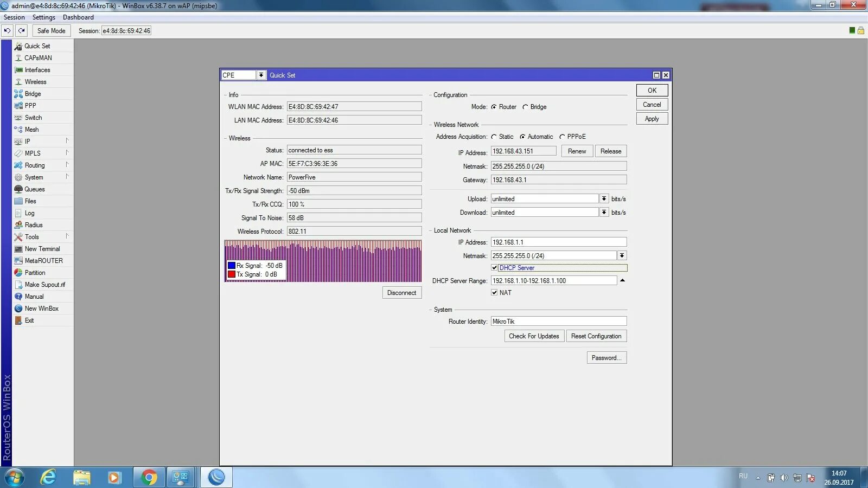Open the Manual sidebar icon
This screenshot has height=488, width=868.
18,297
